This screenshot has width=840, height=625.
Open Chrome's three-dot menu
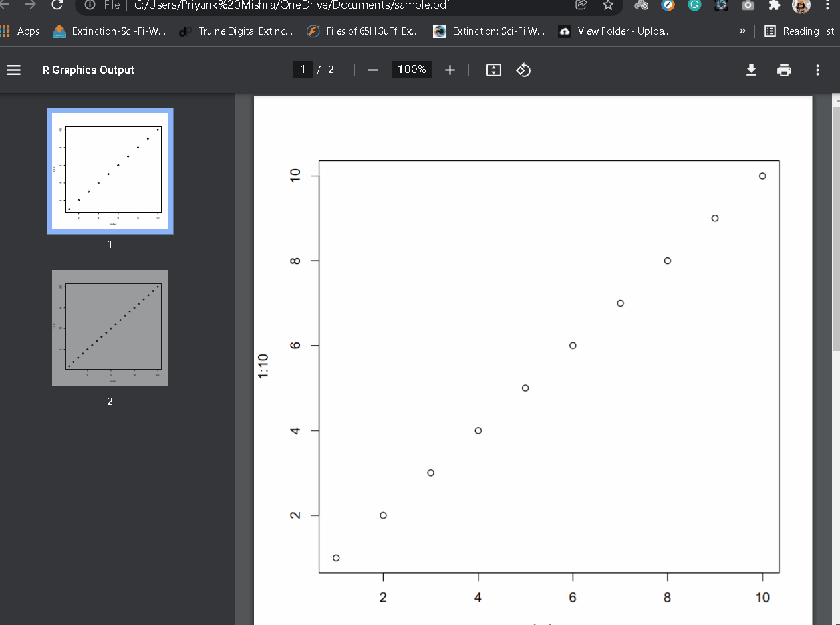(x=827, y=5)
